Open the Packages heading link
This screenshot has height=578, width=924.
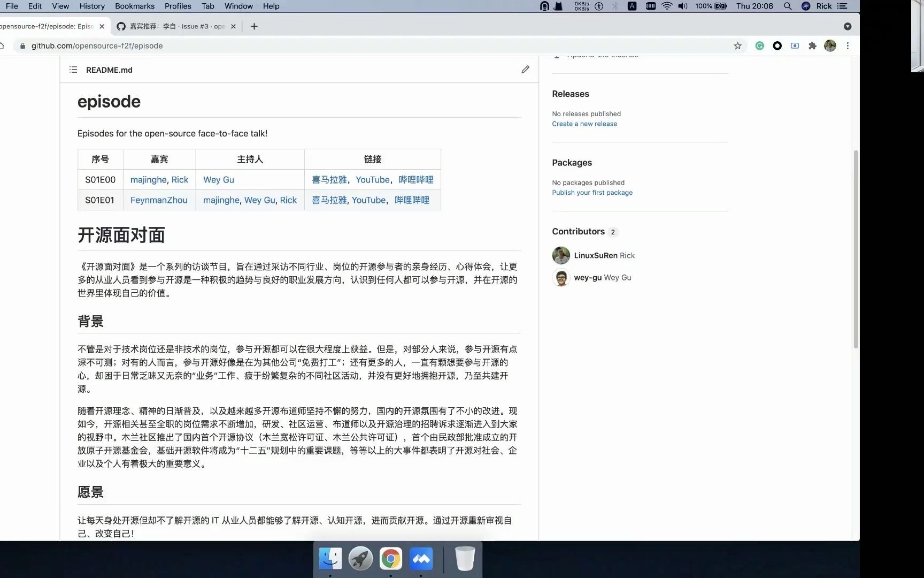pyautogui.click(x=572, y=163)
